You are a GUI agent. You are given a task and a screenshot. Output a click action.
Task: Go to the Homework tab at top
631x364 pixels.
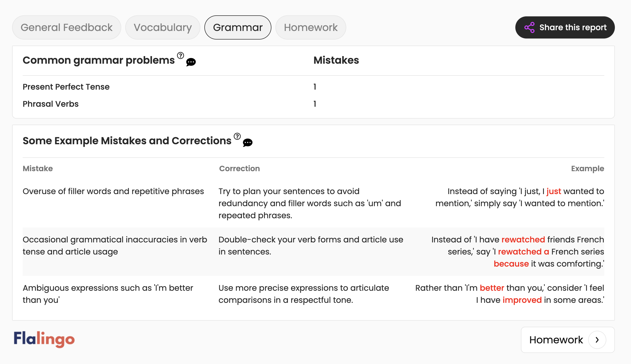pyautogui.click(x=311, y=27)
